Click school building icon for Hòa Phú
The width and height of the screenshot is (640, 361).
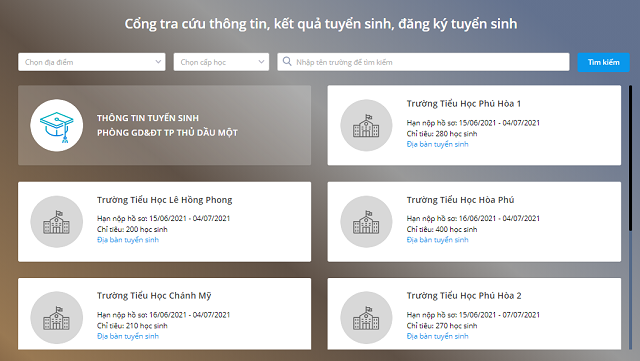(x=366, y=222)
